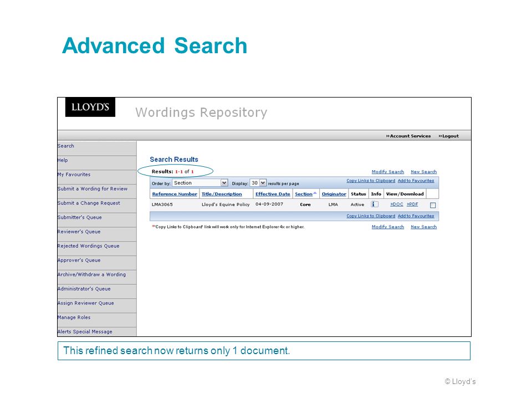
Task: Open Assign Reviewer Queue
Action: pos(85,303)
